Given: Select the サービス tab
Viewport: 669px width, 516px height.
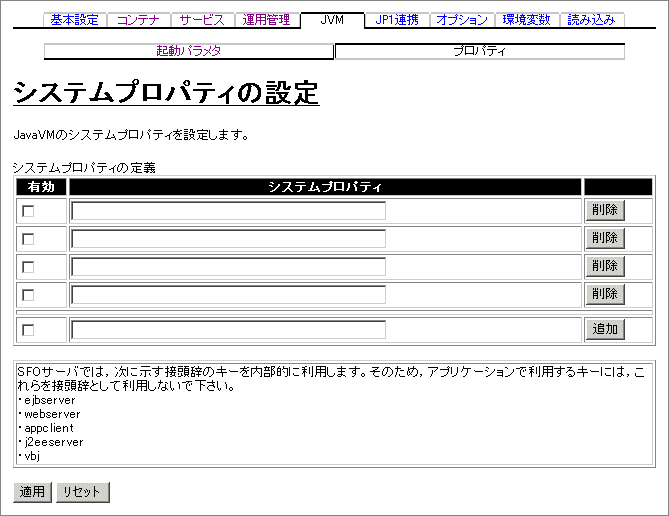Looking at the screenshot, I should coord(202,20).
